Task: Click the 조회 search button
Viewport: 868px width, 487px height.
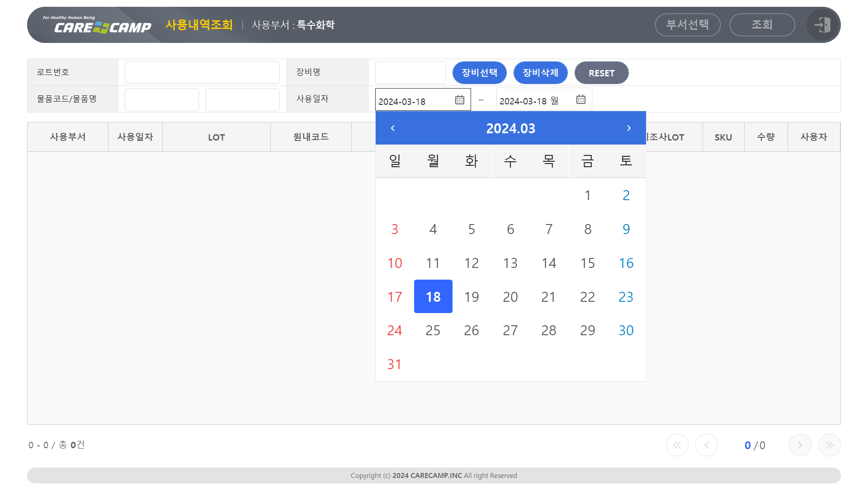Action: coord(762,25)
